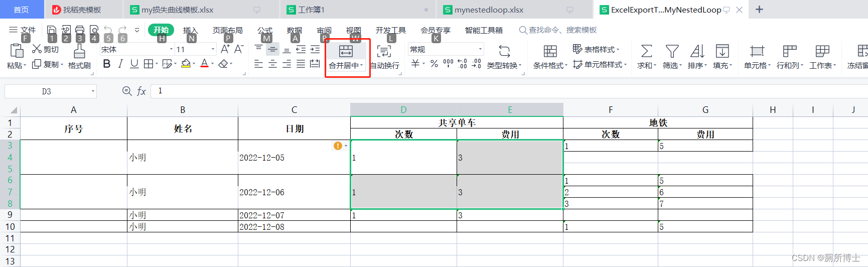Click the Paste (粘贴) clipboard icon
This screenshot has width=868, height=267.
click(17, 51)
